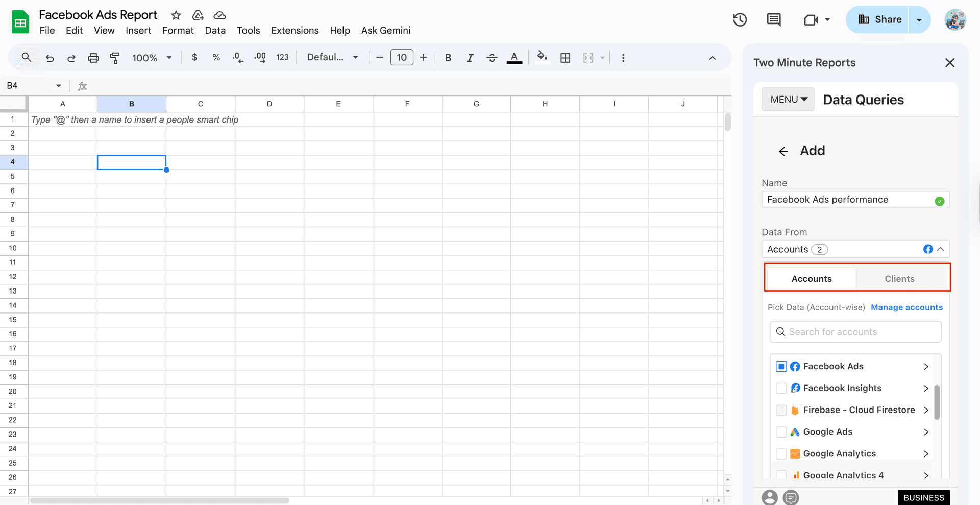Format selected cell as percent

coord(216,57)
